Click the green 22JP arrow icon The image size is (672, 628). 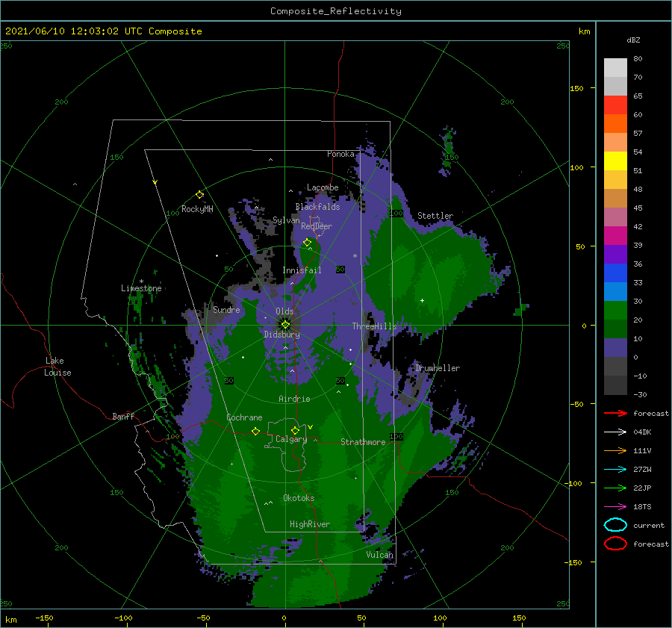(x=615, y=488)
